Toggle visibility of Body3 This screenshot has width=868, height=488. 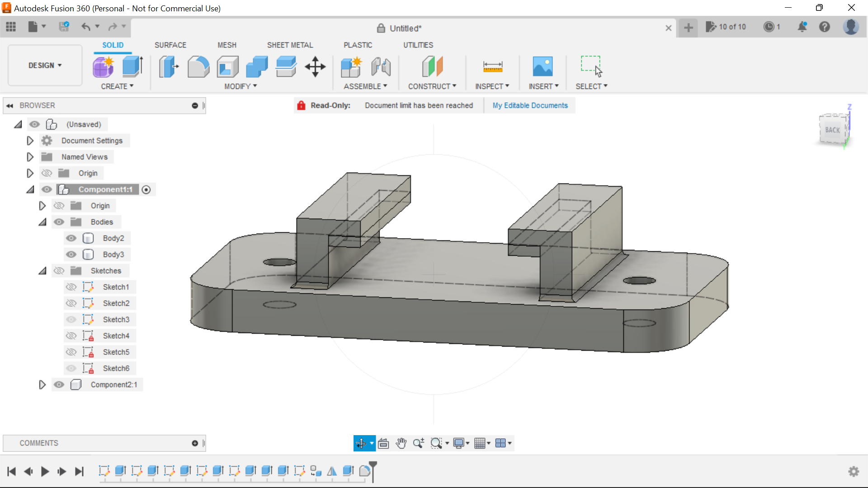[x=71, y=254]
